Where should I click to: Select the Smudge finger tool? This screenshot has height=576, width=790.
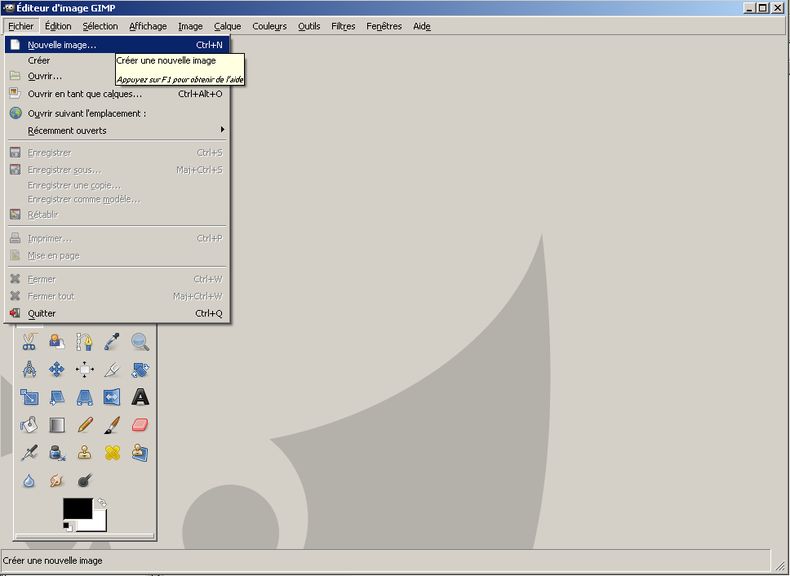click(x=57, y=480)
